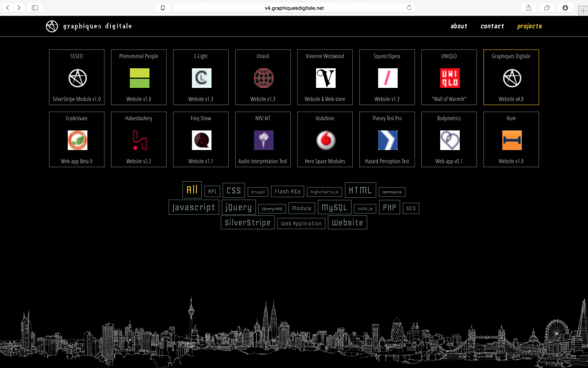This screenshot has height=368, width=588.
Task: Show all tabs overview button
Action: tap(547, 7)
